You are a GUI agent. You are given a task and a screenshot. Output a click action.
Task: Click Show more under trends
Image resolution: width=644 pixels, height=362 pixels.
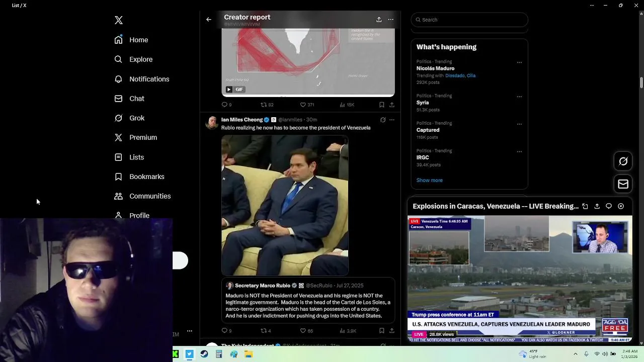point(429,180)
